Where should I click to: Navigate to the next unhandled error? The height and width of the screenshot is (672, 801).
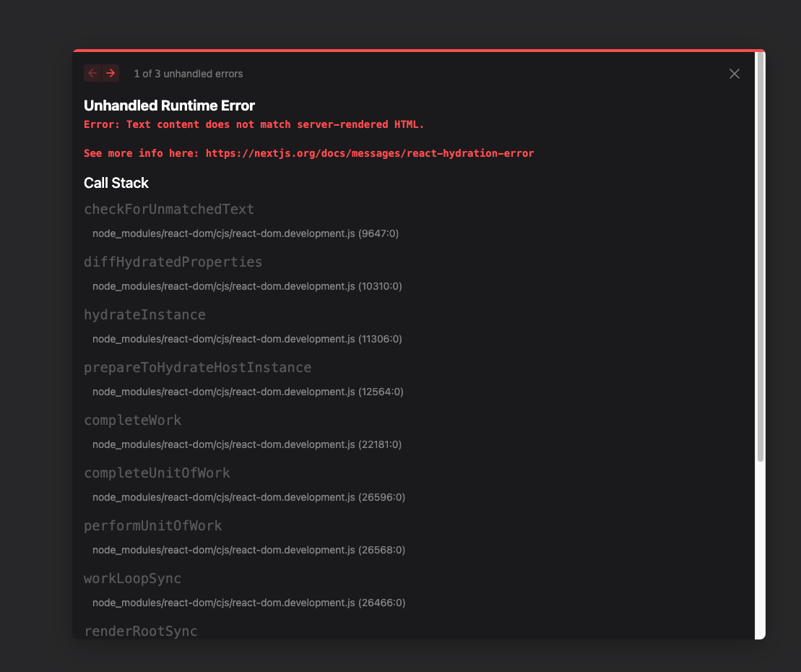click(x=111, y=73)
